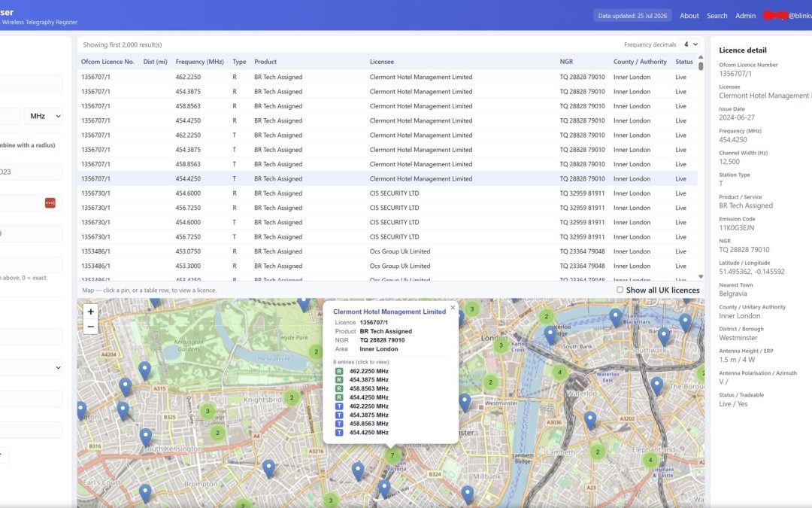
Task: Click the blue pin above the Southwark label
Action: pyautogui.click(x=663, y=337)
